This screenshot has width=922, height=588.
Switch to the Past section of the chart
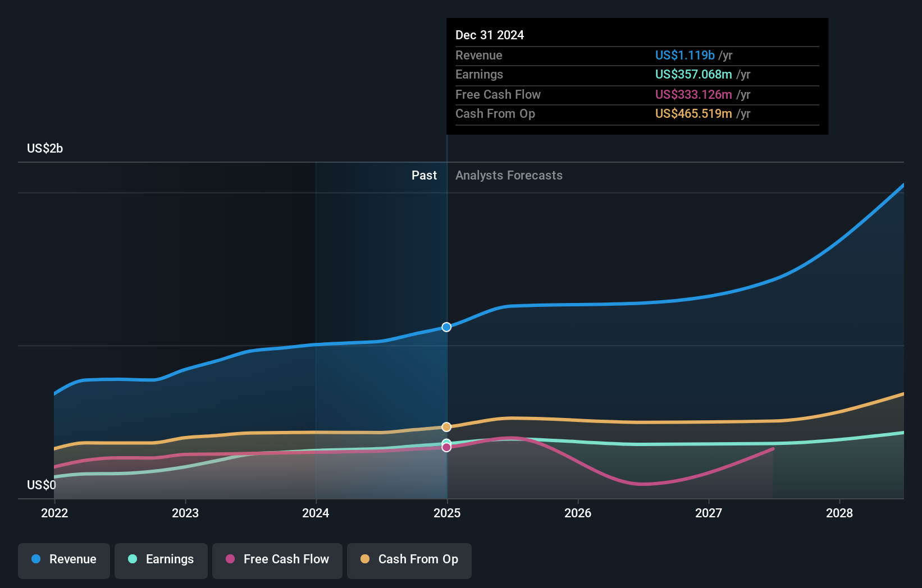click(424, 176)
